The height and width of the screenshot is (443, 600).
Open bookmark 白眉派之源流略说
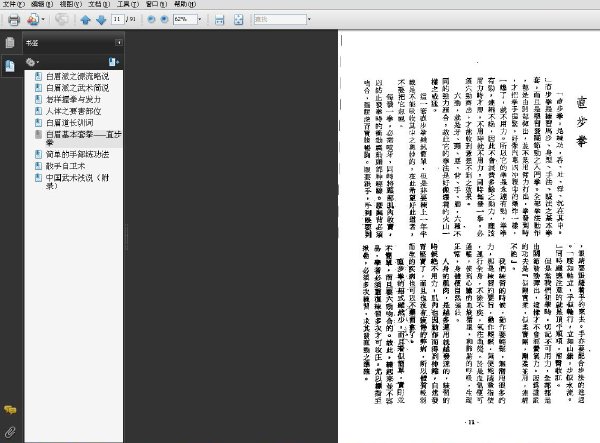(77, 76)
